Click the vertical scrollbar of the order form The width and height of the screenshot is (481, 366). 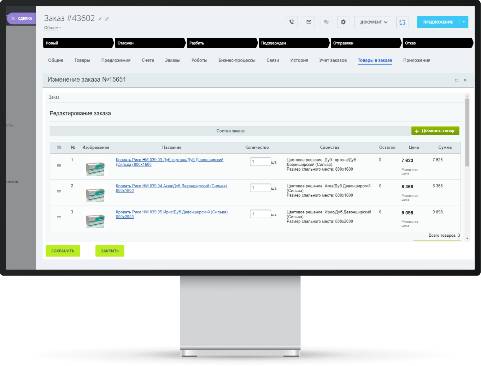pyautogui.click(x=467, y=132)
